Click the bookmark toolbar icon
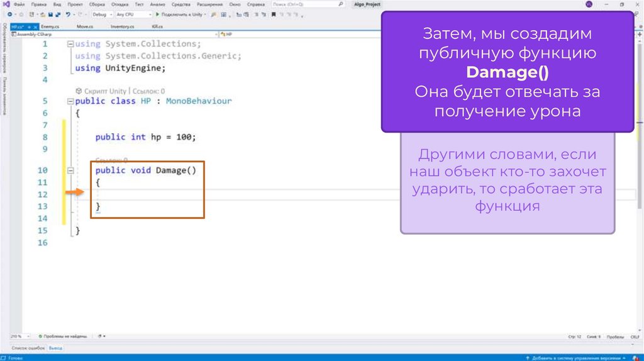 coord(274,14)
